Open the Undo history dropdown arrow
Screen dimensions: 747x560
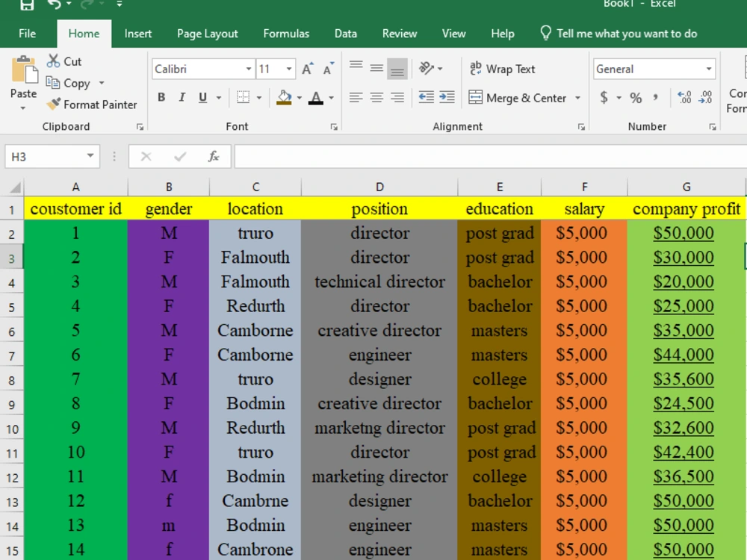coord(69,4)
